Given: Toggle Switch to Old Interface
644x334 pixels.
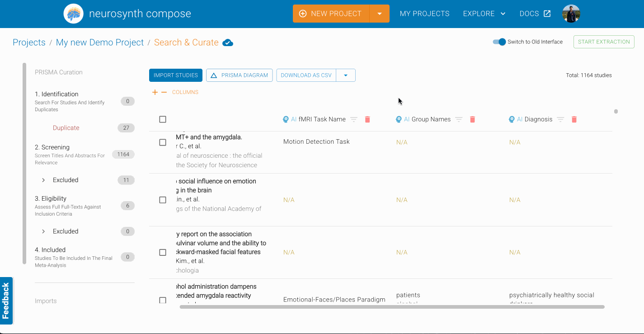Looking at the screenshot, I should click(499, 42).
